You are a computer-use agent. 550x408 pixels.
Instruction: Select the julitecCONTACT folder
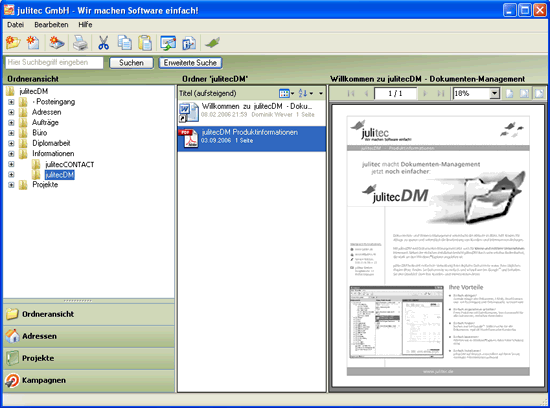69,164
